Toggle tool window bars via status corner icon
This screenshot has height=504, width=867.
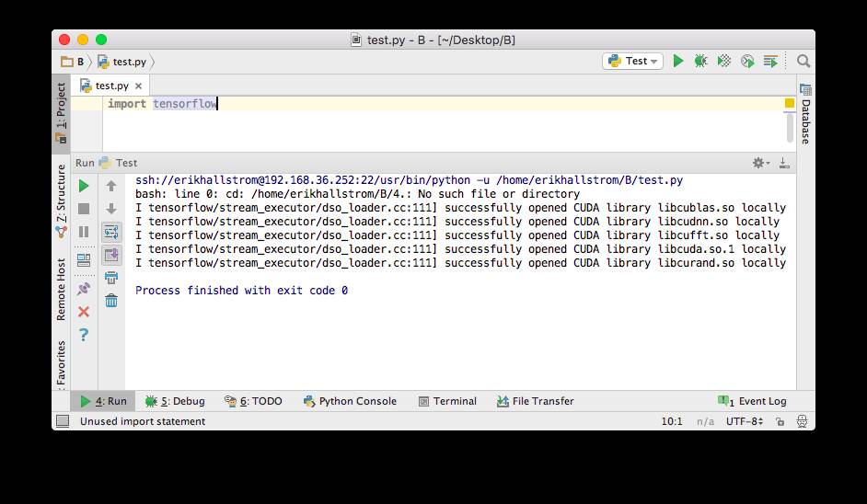click(x=63, y=421)
